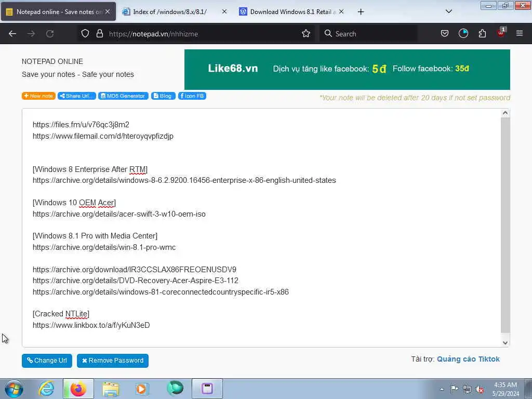The width and height of the screenshot is (532, 399).
Task: Launch Internet Explorer from the taskbar
Action: point(46,389)
